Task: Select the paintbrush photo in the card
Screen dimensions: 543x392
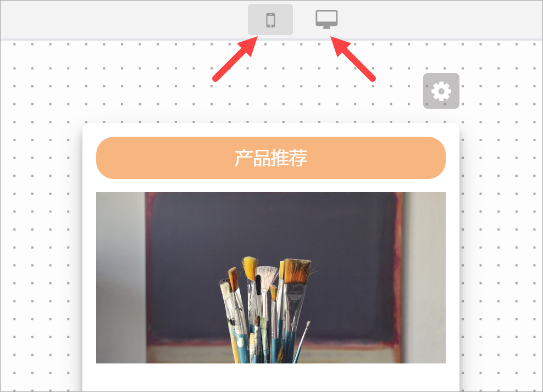Action: coord(271,278)
